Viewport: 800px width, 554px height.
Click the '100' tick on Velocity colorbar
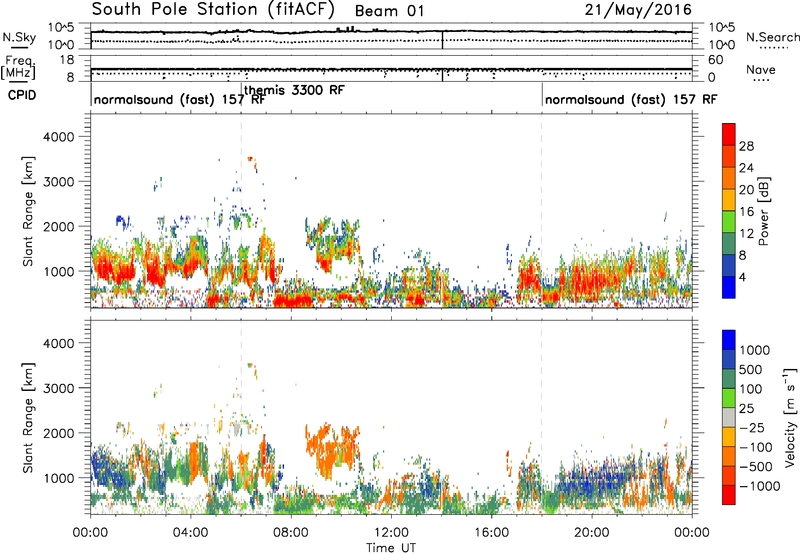[x=751, y=389]
